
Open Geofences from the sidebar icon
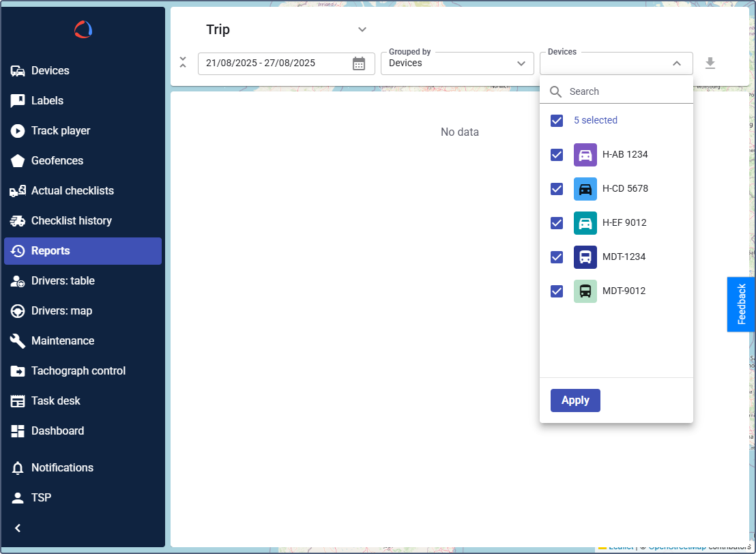click(18, 161)
